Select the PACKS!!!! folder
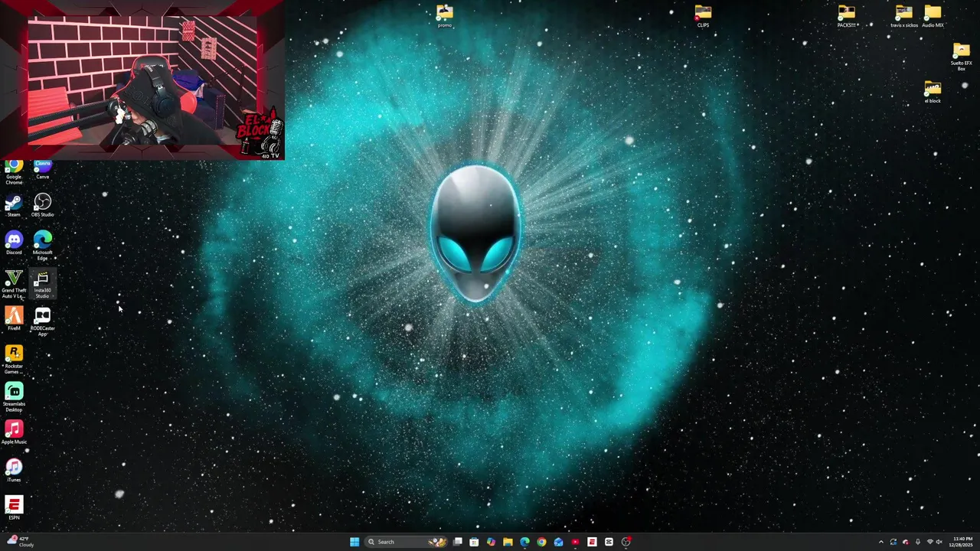 (846, 16)
